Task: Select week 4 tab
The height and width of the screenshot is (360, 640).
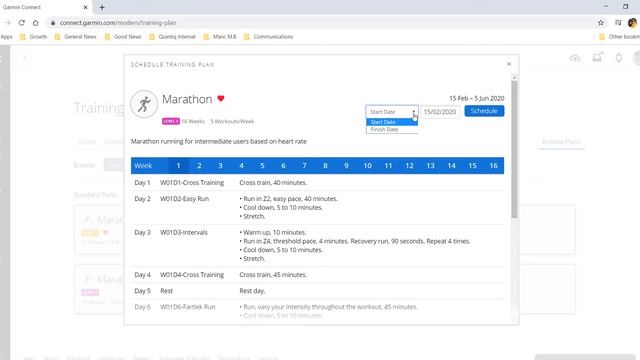Action: (x=241, y=166)
